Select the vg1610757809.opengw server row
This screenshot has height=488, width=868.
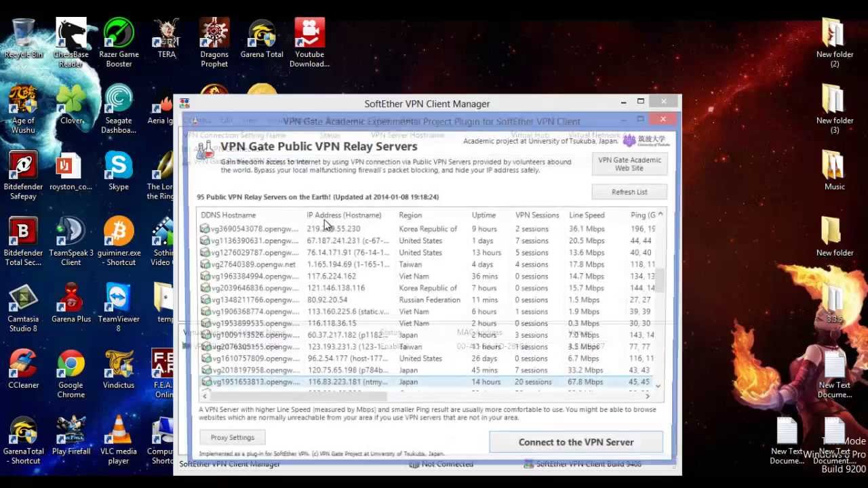pos(427,359)
